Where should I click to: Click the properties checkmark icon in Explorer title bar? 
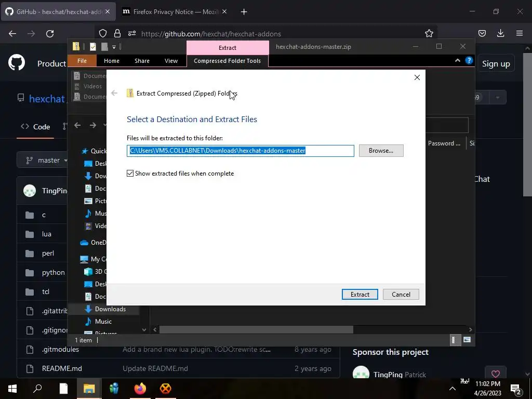click(92, 46)
